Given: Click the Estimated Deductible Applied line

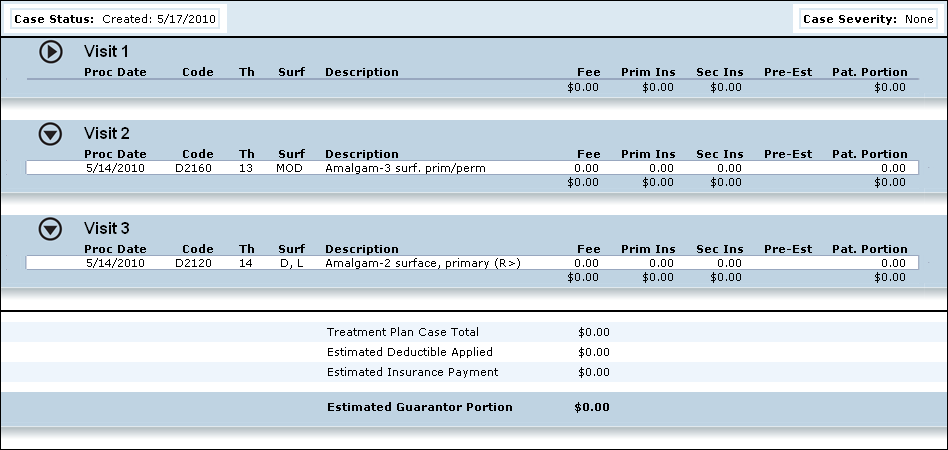Looking at the screenshot, I should (409, 352).
